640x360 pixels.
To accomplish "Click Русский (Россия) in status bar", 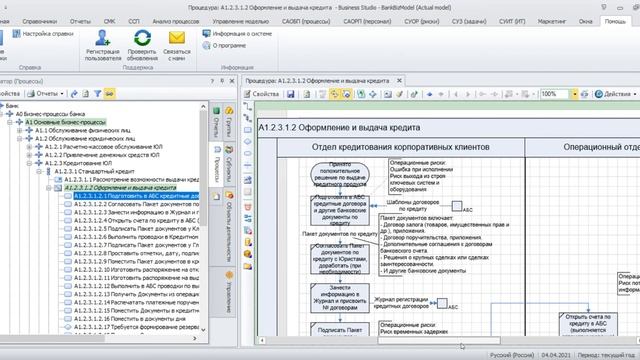I will (512, 355).
